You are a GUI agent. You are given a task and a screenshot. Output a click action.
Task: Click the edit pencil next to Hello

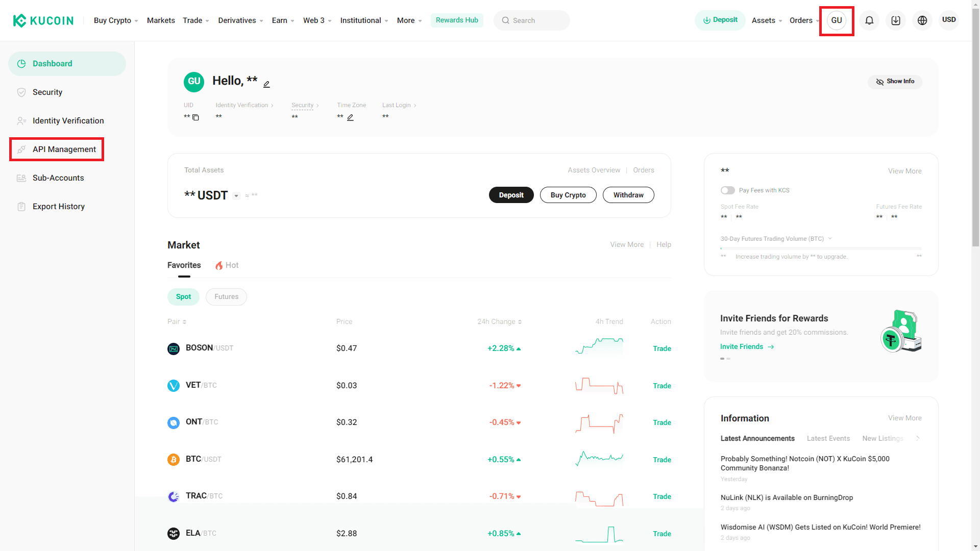[266, 84]
